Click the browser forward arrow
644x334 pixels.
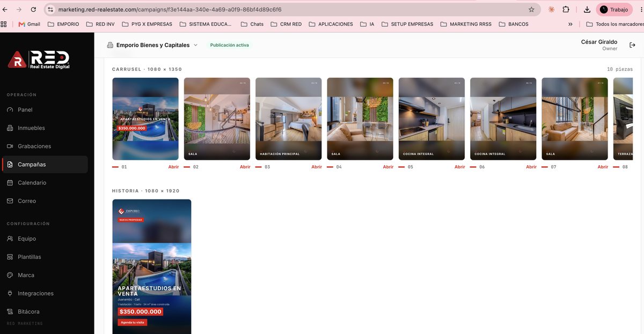(x=19, y=10)
